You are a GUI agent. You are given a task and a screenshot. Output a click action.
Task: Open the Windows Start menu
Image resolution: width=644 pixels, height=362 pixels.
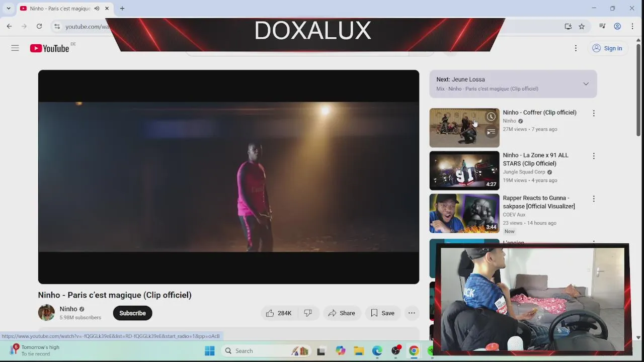tap(210, 351)
